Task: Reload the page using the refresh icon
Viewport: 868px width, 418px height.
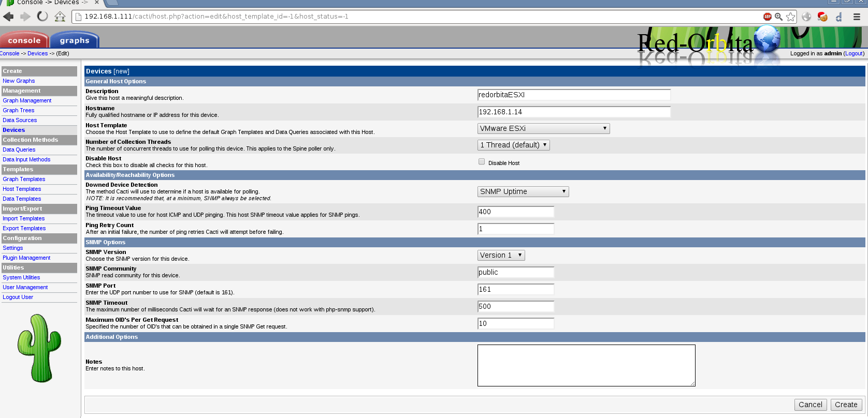Action: point(42,17)
